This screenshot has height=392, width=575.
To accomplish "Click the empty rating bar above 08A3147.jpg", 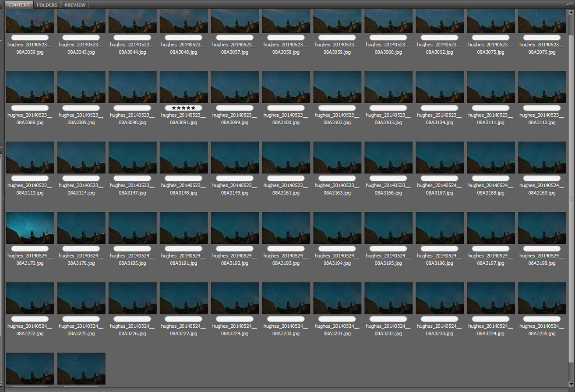I will tap(133, 178).
